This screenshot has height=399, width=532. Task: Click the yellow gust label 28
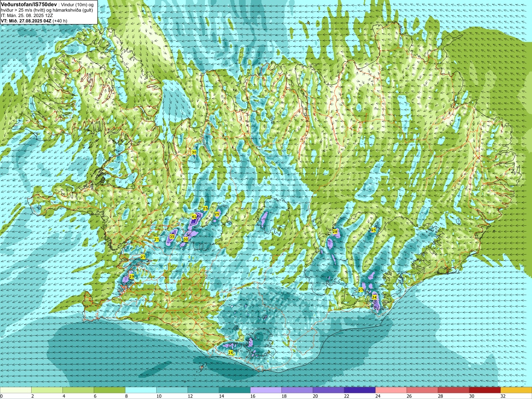[335, 232]
